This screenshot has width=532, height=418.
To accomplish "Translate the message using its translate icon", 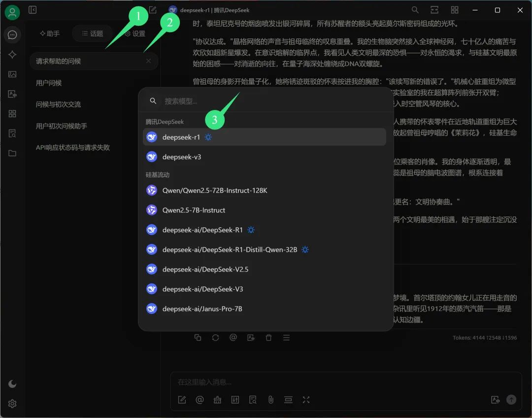I will tap(251, 338).
